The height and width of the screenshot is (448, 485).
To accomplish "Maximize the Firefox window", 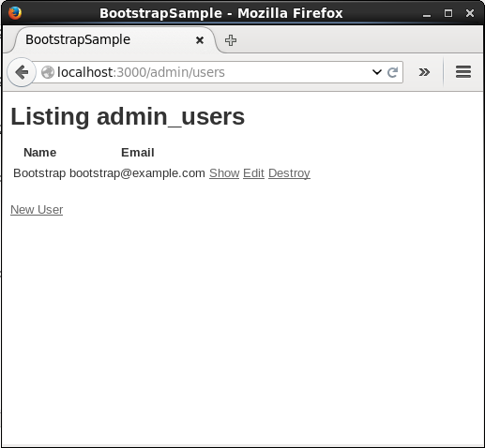I will tap(448, 13).
